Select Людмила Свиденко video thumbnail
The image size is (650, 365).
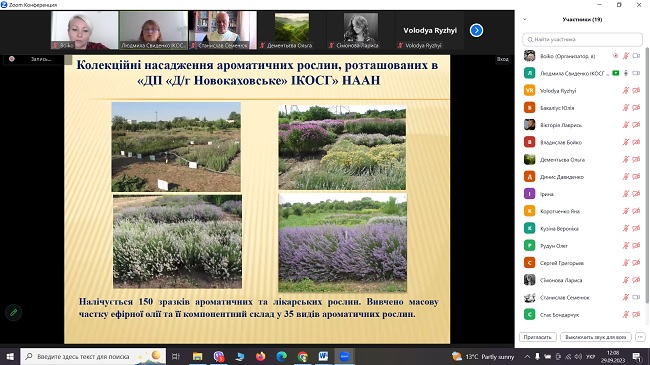click(153, 30)
